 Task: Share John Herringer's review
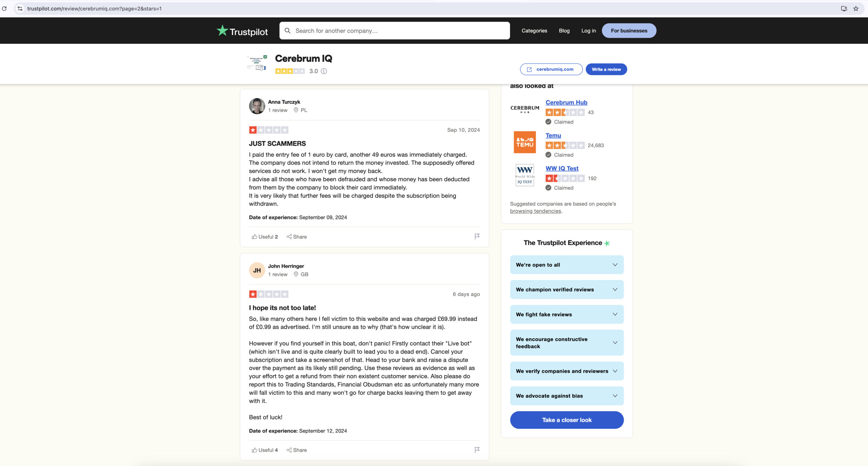click(x=296, y=450)
